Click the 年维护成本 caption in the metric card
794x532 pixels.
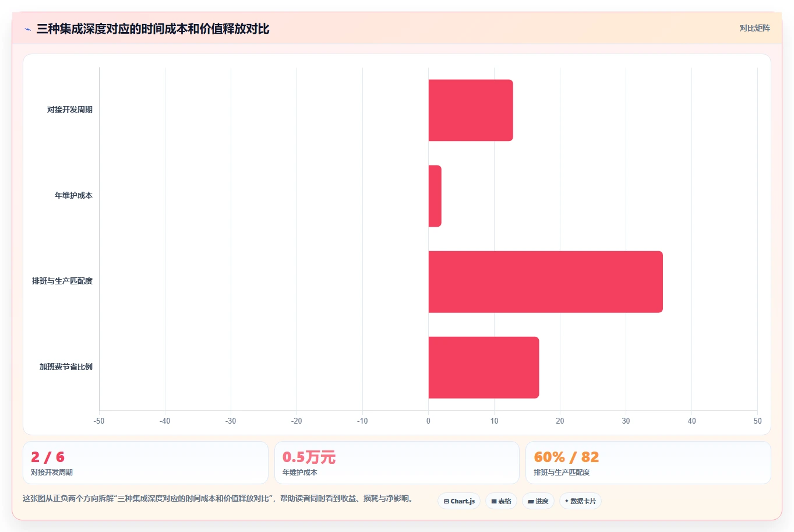(x=300, y=473)
